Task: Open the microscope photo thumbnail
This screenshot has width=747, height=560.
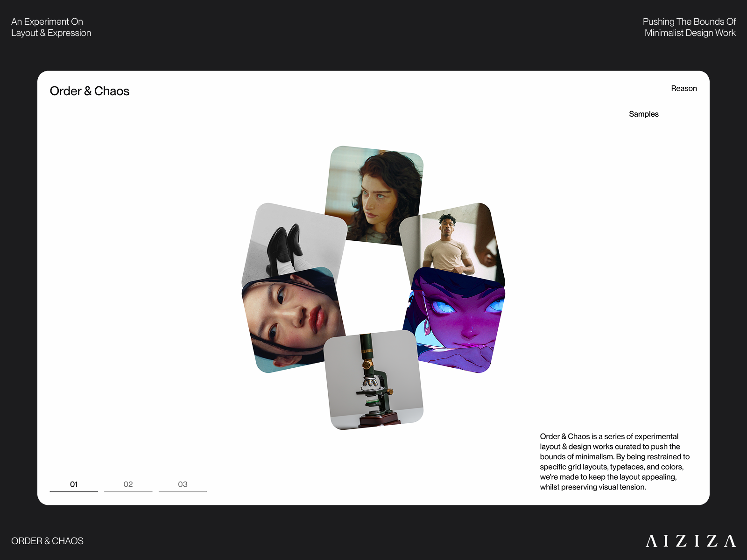Action: tap(373, 380)
